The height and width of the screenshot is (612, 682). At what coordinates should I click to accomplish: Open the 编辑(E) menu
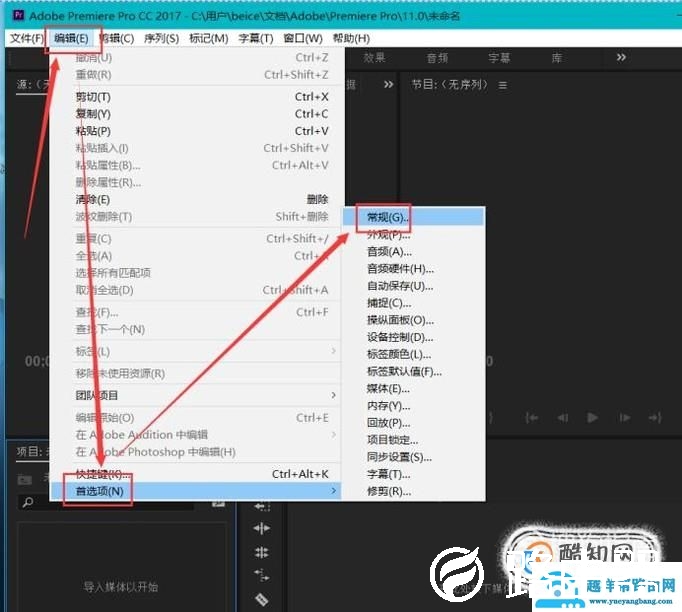[x=71, y=38]
